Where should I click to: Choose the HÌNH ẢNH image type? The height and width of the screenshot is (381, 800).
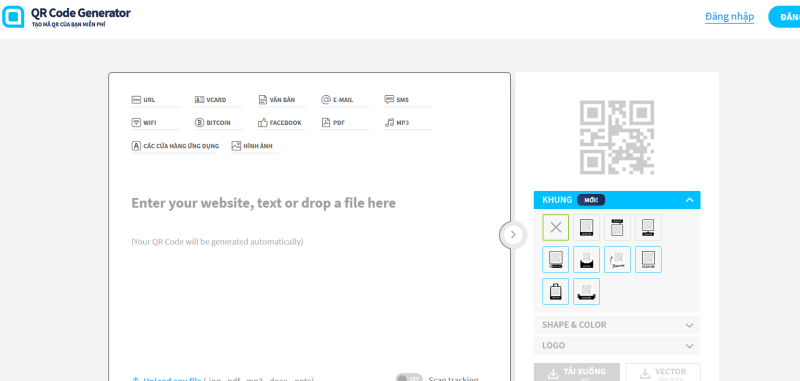255,146
